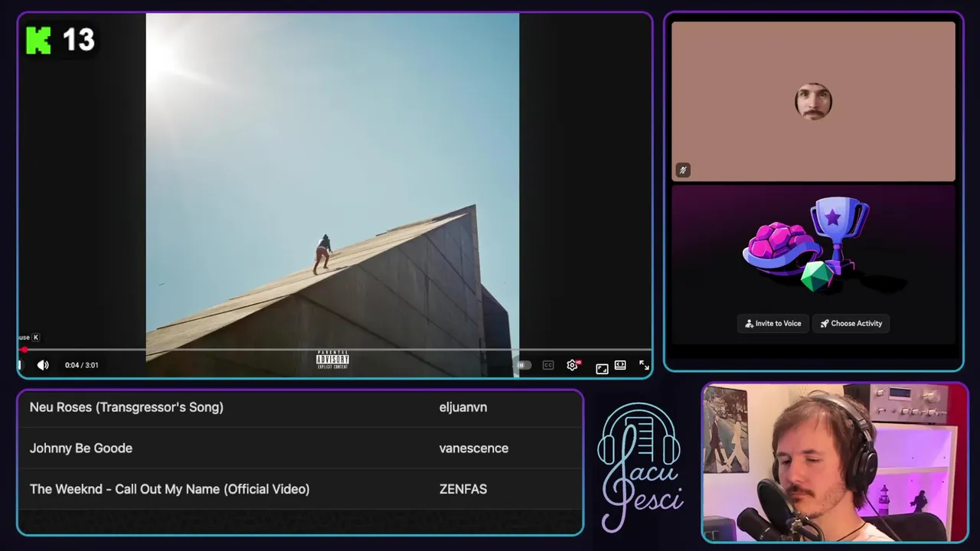The height and width of the screenshot is (551, 980).
Task: Click the muted microphone icon
Action: tap(683, 170)
